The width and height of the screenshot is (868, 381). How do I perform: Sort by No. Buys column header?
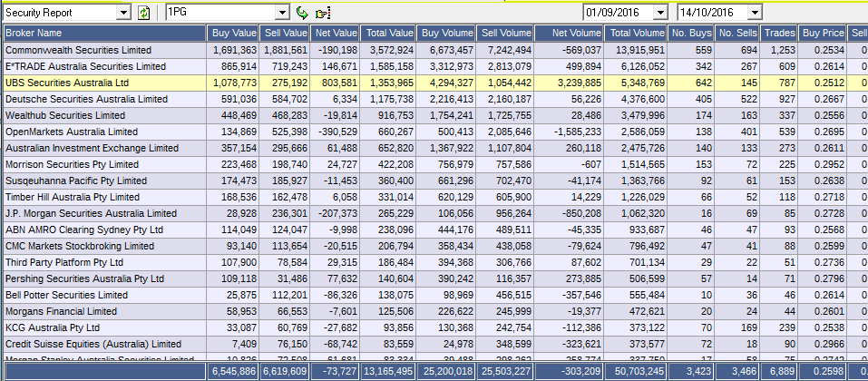pyautogui.click(x=691, y=34)
